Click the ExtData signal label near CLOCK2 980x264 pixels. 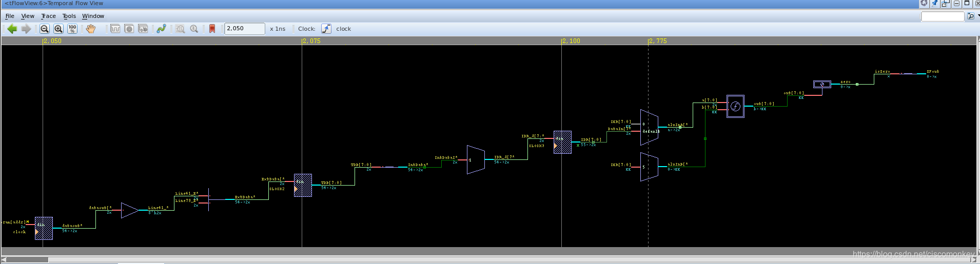[272, 179]
